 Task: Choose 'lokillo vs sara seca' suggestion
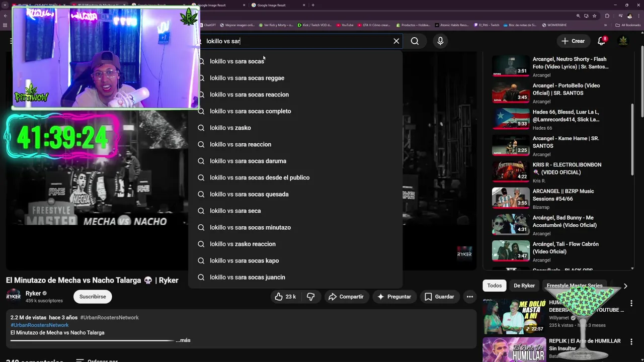[295, 211]
